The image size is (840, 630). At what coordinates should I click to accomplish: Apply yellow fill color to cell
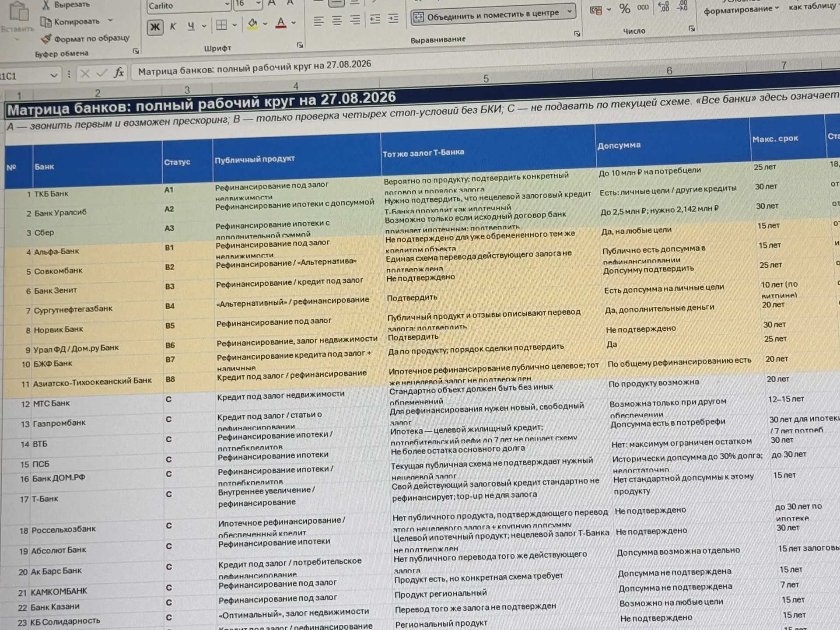click(x=252, y=24)
